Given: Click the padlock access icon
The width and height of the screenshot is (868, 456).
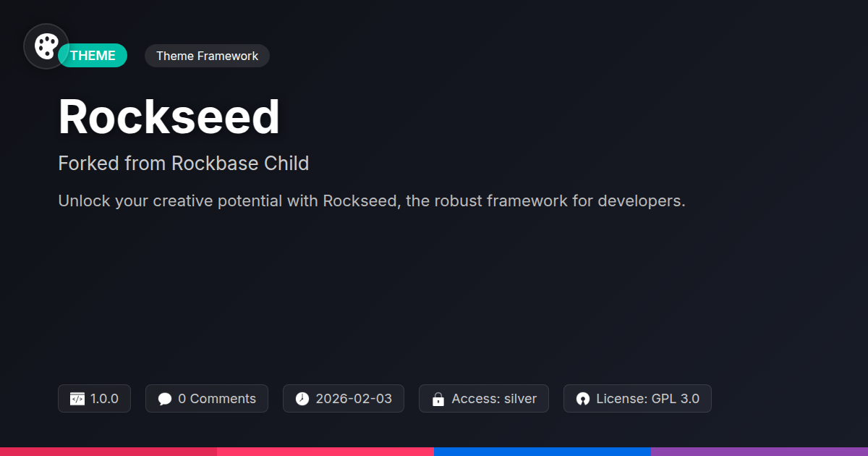Looking at the screenshot, I should pyautogui.click(x=438, y=399).
